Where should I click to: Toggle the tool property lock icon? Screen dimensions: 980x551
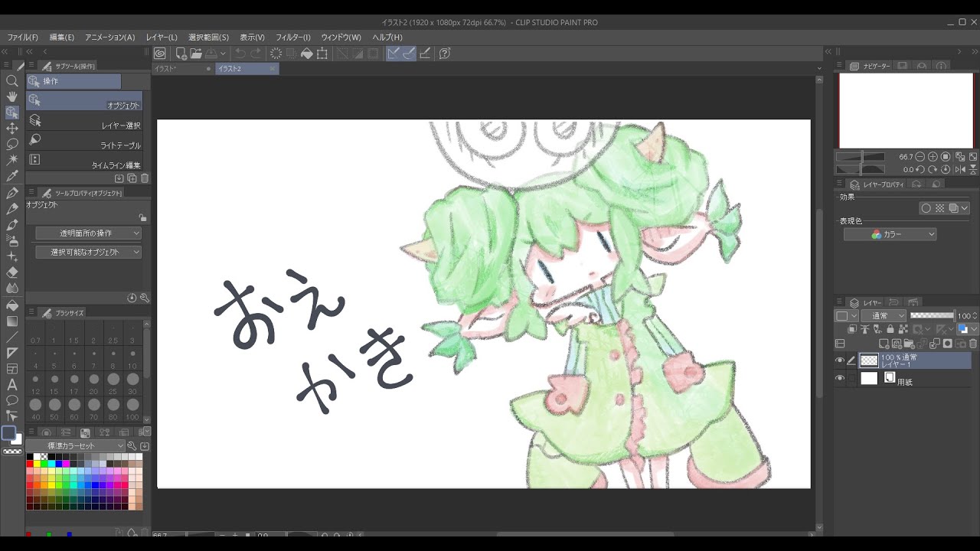pyautogui.click(x=142, y=217)
